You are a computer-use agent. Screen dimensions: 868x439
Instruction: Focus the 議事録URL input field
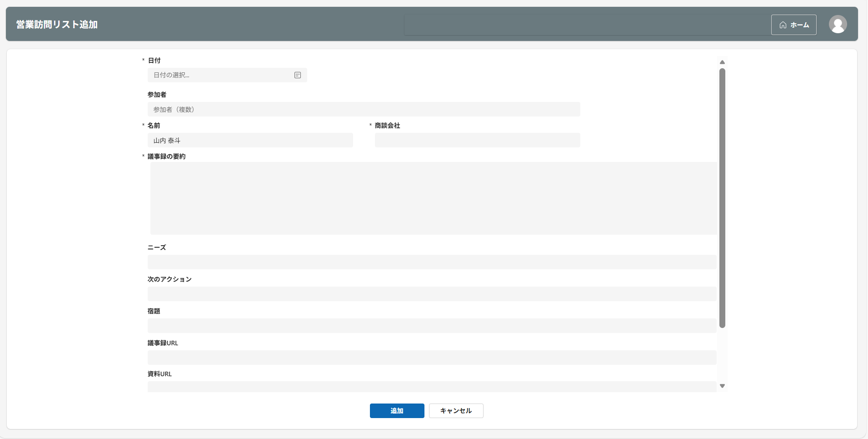pyautogui.click(x=432, y=358)
